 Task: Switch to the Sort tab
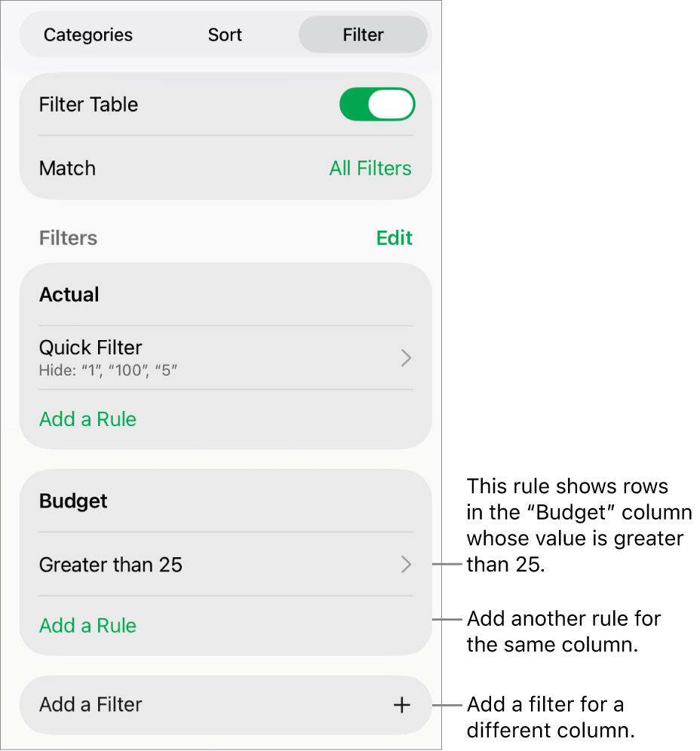[224, 35]
